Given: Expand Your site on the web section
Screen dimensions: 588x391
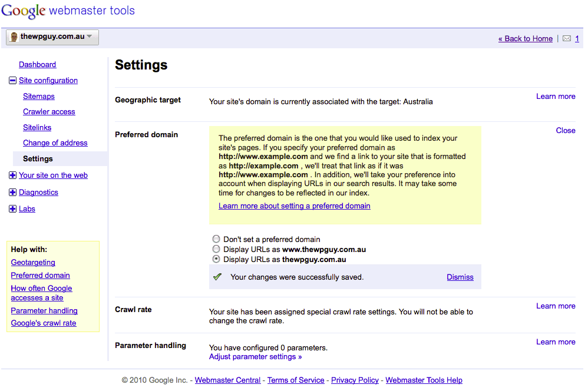Looking at the screenshot, I should pyautogui.click(x=12, y=175).
